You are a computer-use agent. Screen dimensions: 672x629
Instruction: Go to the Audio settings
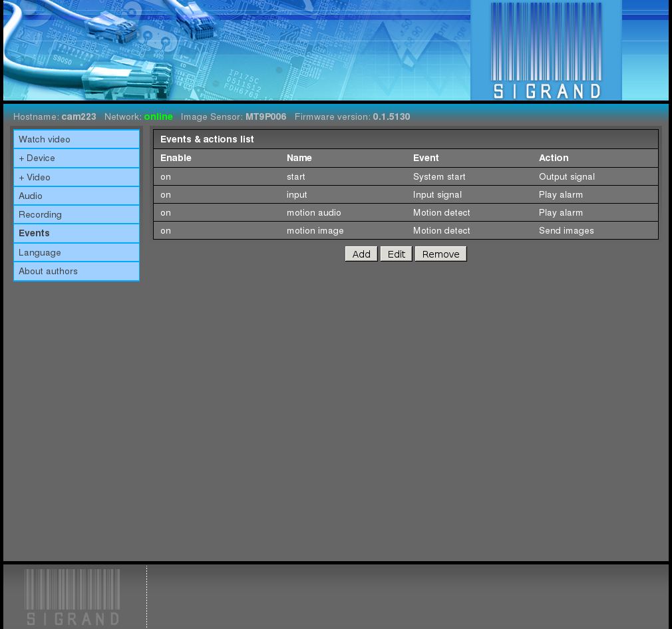pyautogui.click(x=77, y=196)
